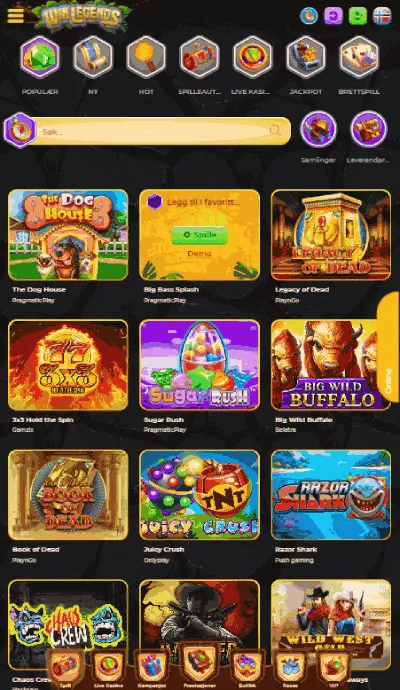Click into the Søk search field
Screen dimensions: 400x690
click(x=161, y=131)
